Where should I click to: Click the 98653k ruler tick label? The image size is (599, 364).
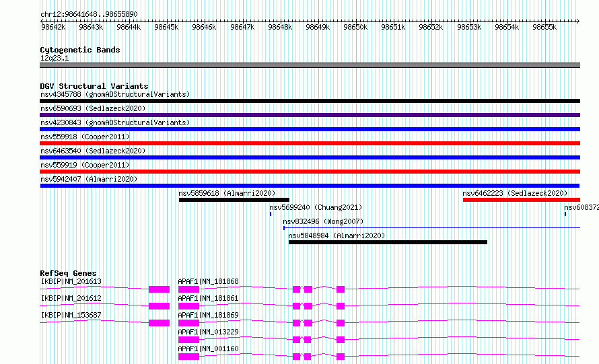(469, 27)
